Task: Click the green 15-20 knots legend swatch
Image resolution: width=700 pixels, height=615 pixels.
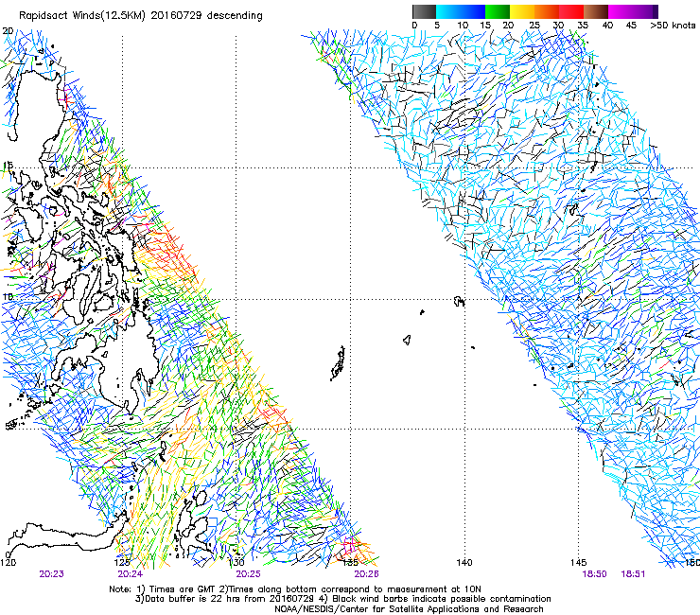Action: tap(498, 11)
